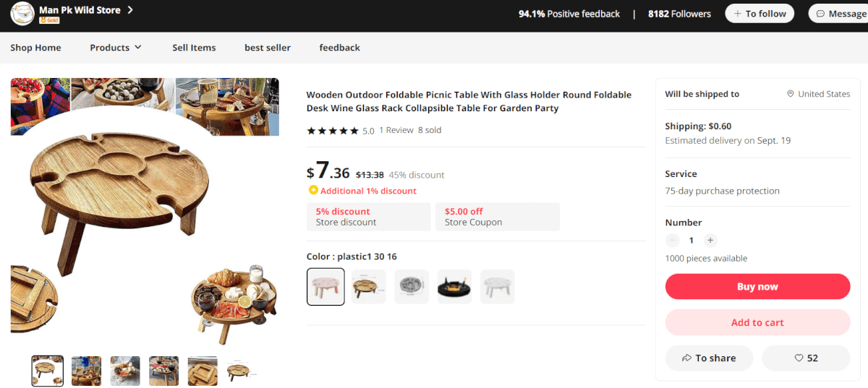Screen dimensions: 868x388
Task: Select the first pink table color swatch
Action: [x=325, y=287]
